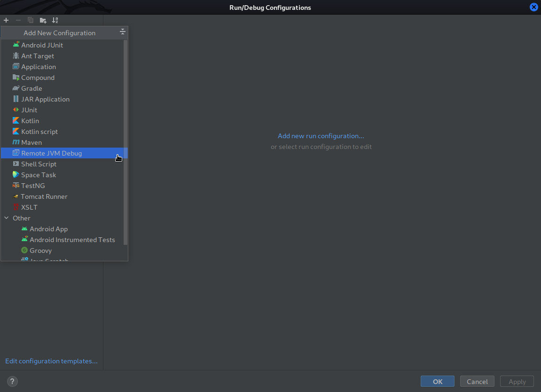541x392 pixels.
Task: Click the JAR Application icon
Action: point(16,99)
